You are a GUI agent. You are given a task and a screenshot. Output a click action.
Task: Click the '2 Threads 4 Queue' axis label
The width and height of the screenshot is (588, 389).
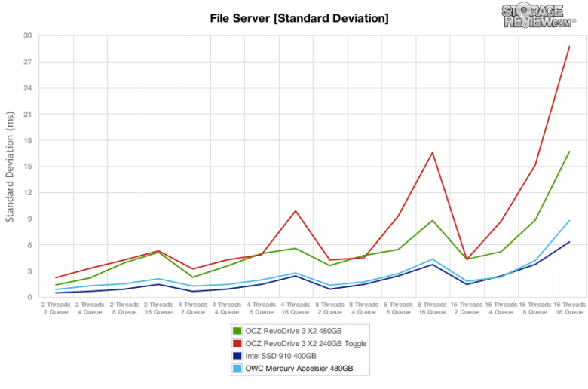90,308
